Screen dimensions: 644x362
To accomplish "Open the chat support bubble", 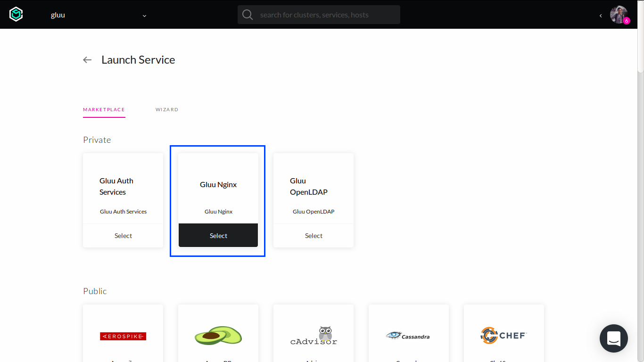I will [613, 338].
